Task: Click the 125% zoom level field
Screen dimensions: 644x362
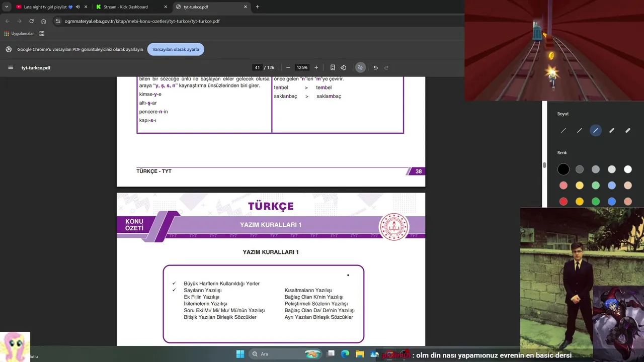Action: 302,67
